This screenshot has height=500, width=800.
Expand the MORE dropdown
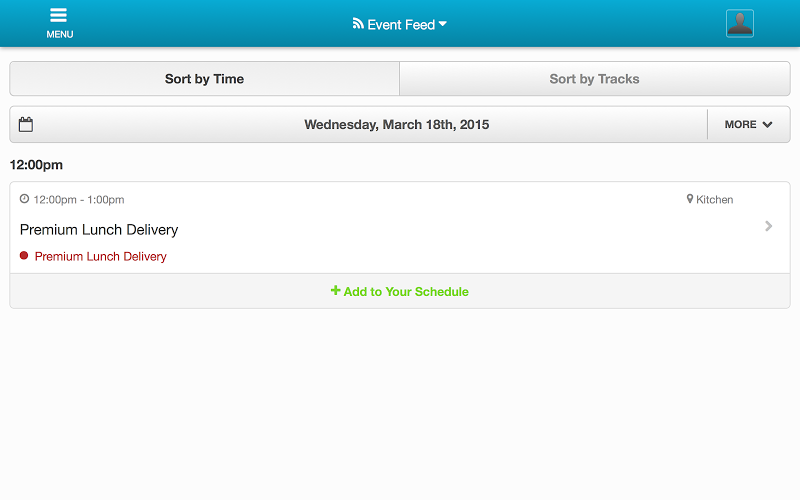pyautogui.click(x=748, y=124)
